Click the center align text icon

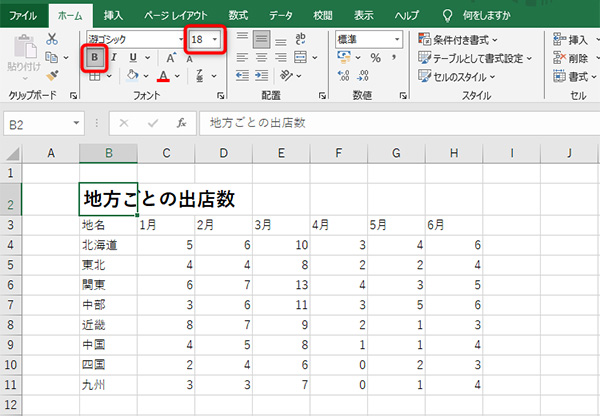tap(262, 58)
